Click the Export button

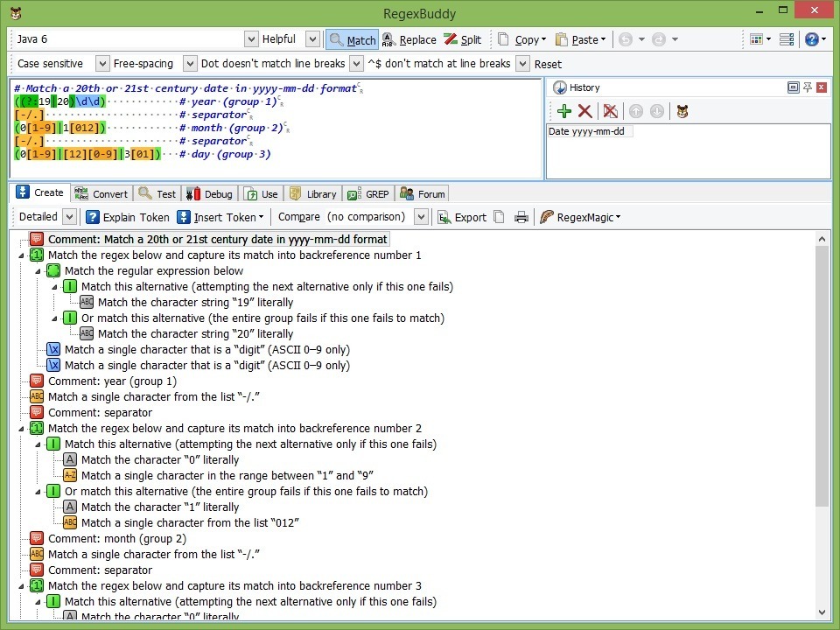tap(461, 216)
